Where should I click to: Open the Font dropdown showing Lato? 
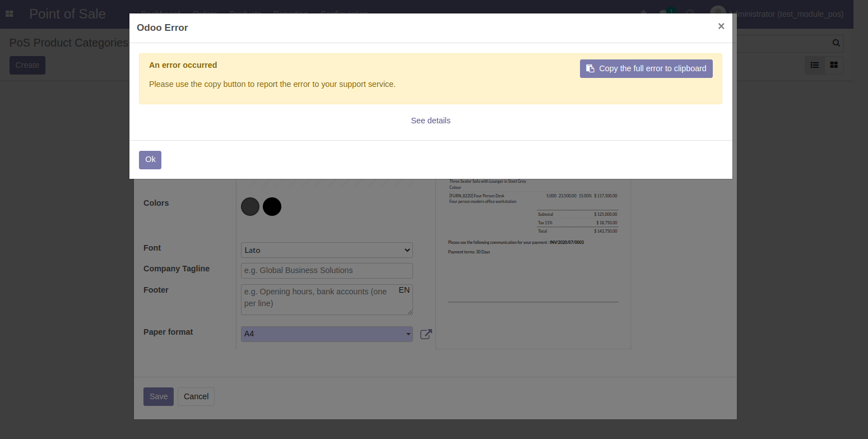[x=327, y=250]
